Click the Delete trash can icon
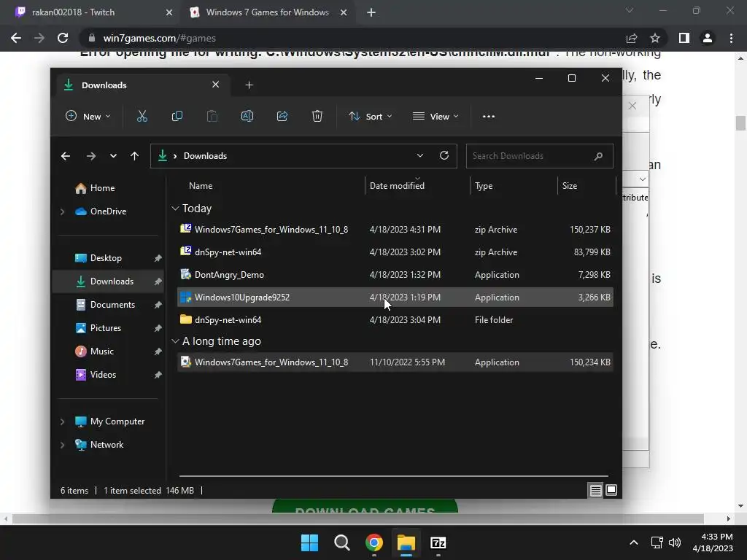This screenshot has width=747, height=560. point(317,116)
